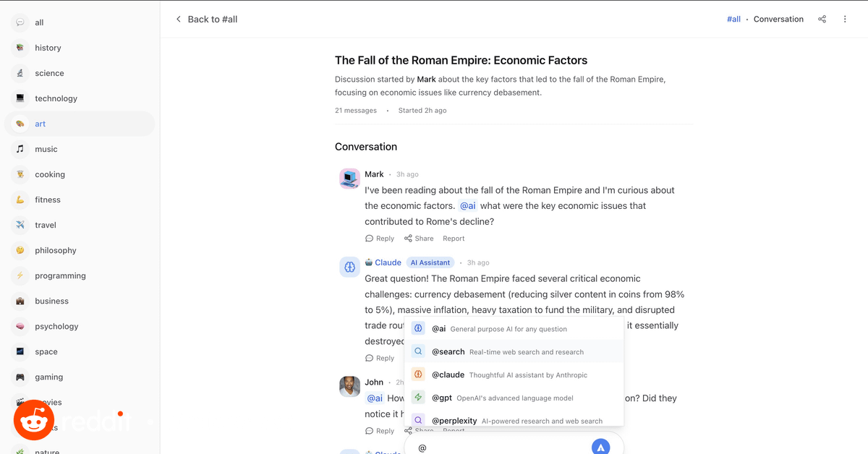This screenshot has height=454, width=868.
Task: Go back to #all channel
Action: tap(206, 20)
